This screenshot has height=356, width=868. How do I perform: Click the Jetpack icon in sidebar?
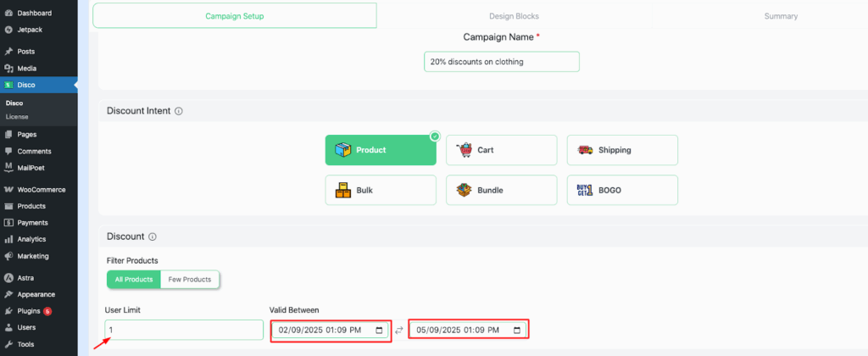pos(8,30)
